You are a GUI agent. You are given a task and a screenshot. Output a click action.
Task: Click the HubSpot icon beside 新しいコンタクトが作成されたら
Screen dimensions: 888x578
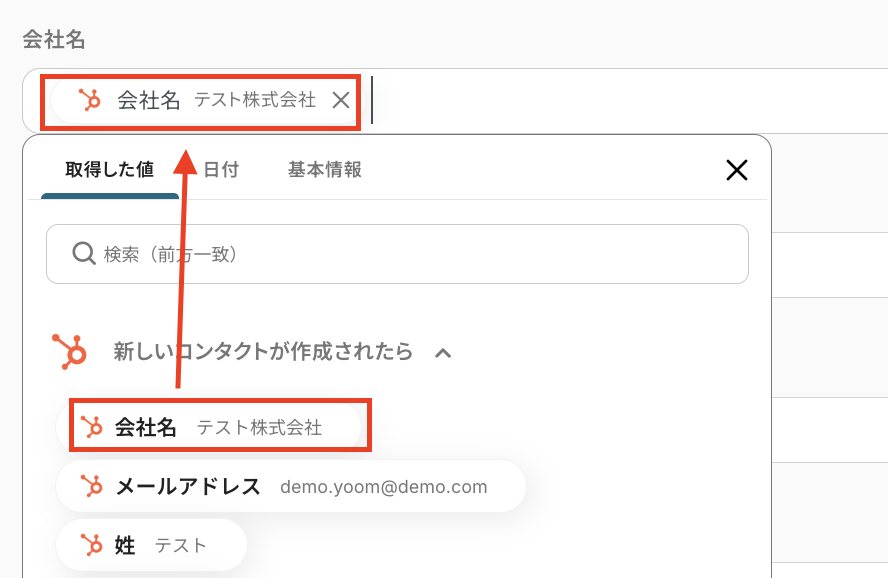pos(69,352)
